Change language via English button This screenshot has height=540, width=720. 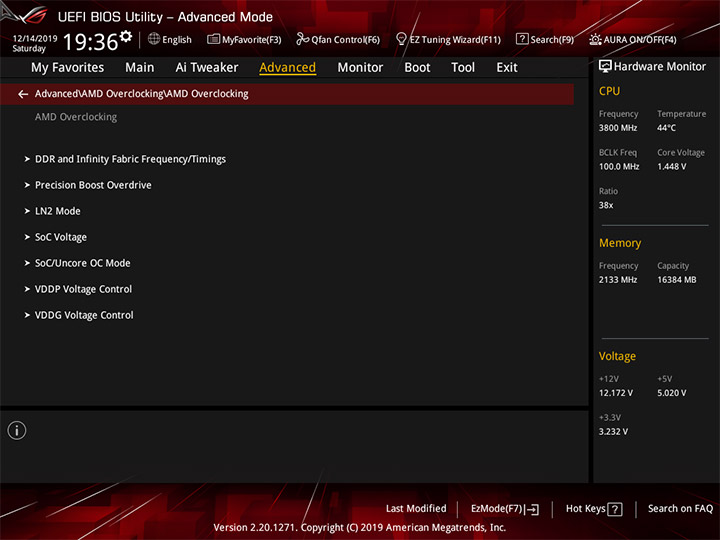tap(177, 40)
